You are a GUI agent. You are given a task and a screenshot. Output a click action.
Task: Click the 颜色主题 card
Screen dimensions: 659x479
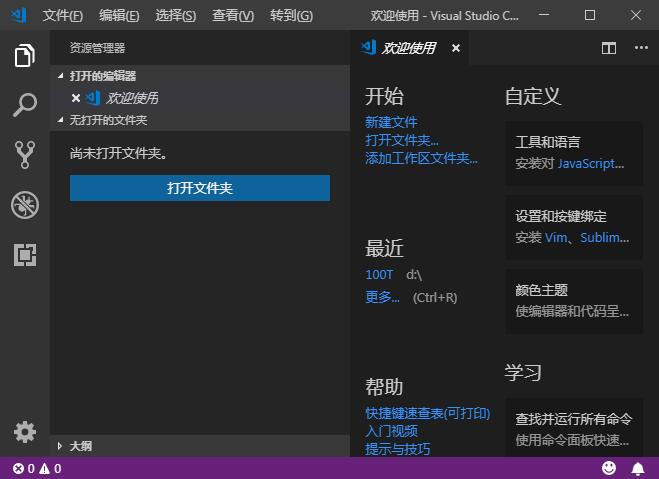(574, 301)
